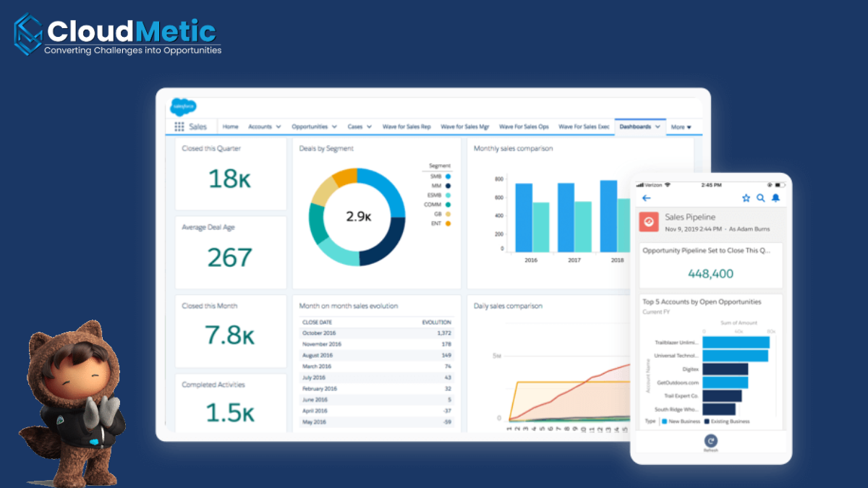The image size is (868, 488).
Task: Tap the South Ridge Who... bar on phone
Action: (x=719, y=409)
